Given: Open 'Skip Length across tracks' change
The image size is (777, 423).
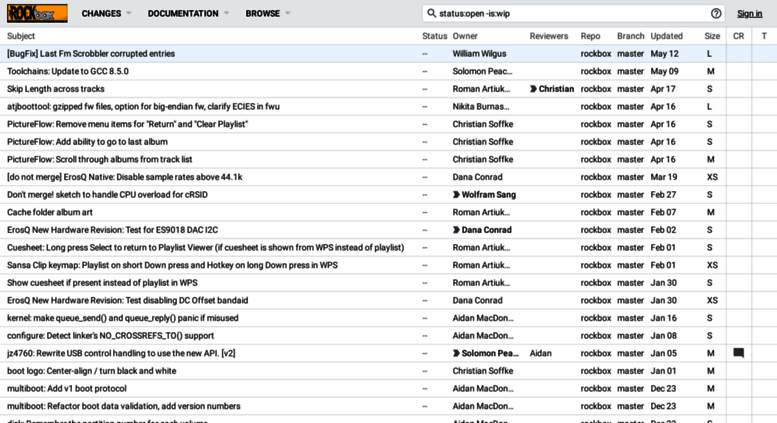Looking at the screenshot, I should [x=56, y=89].
